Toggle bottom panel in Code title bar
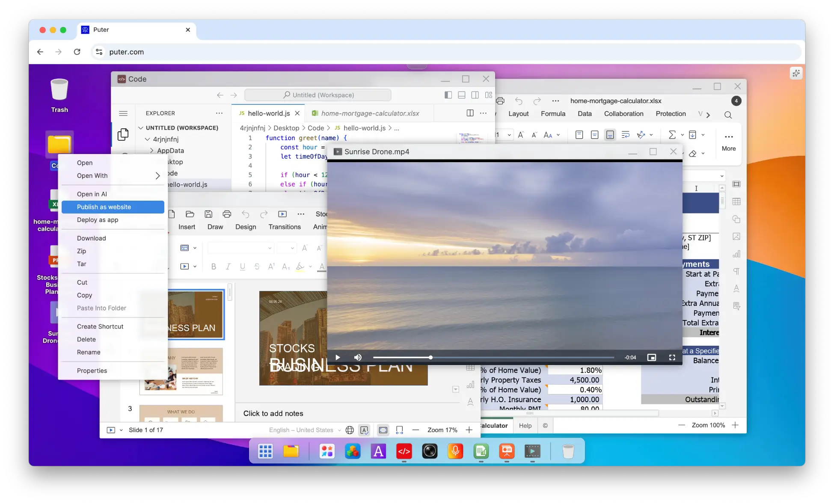Screen dimensions: 834x504 (462, 95)
